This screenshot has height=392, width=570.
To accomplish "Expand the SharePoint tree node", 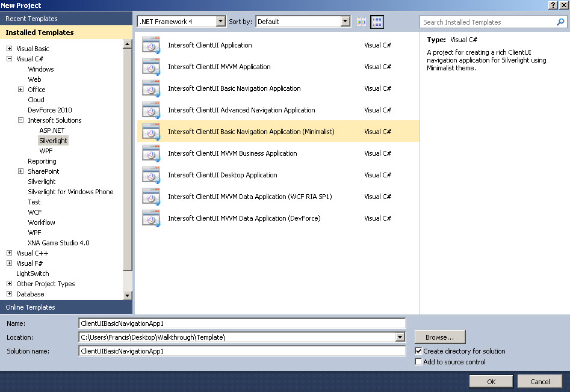I will pyautogui.click(x=20, y=171).
